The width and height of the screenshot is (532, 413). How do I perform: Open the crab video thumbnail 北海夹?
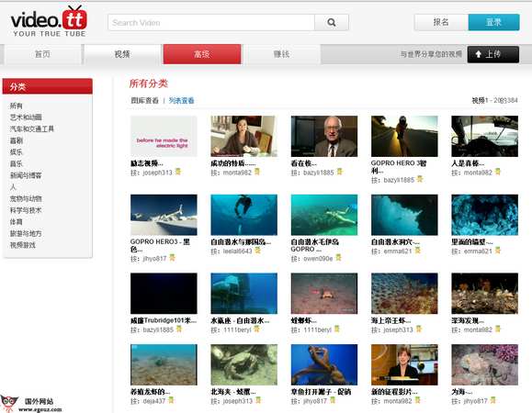(243, 364)
